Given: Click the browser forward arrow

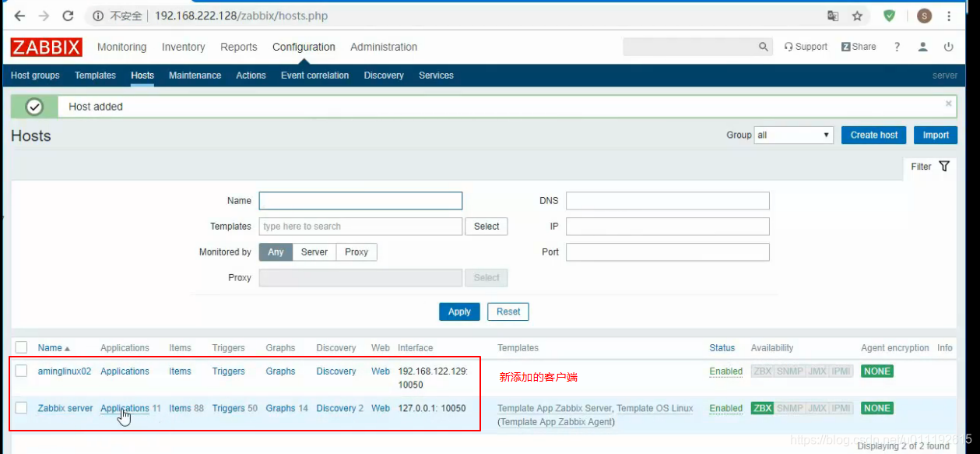Looking at the screenshot, I should click(44, 16).
